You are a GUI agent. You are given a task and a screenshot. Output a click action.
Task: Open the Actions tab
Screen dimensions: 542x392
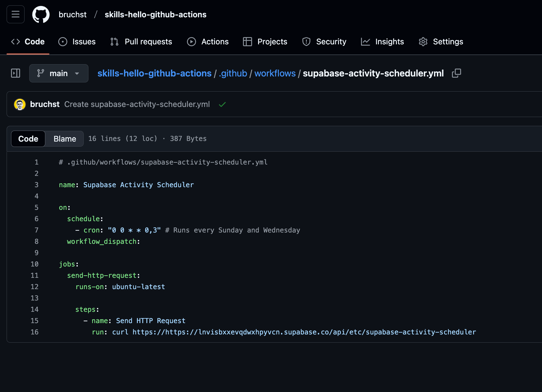[208, 42]
